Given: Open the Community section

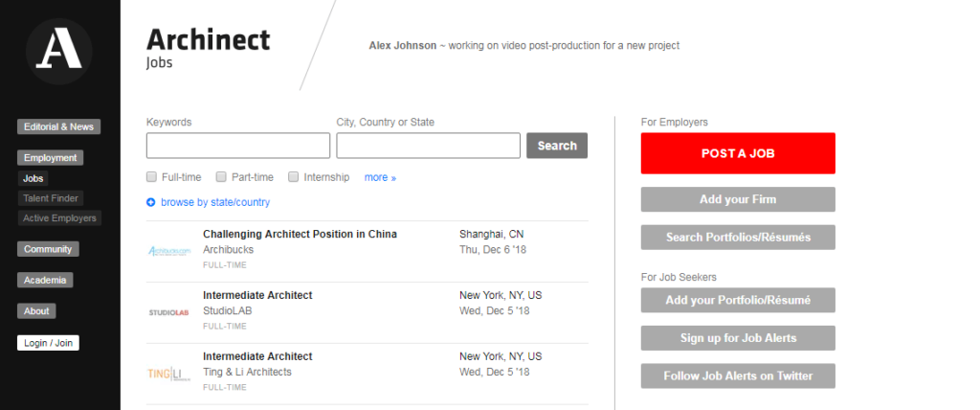Looking at the screenshot, I should 48,249.
